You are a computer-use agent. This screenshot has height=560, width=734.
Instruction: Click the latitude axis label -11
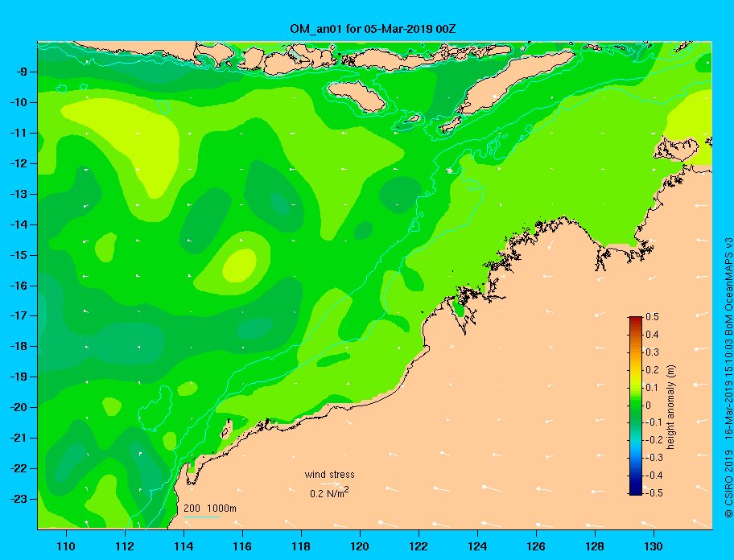19,133
